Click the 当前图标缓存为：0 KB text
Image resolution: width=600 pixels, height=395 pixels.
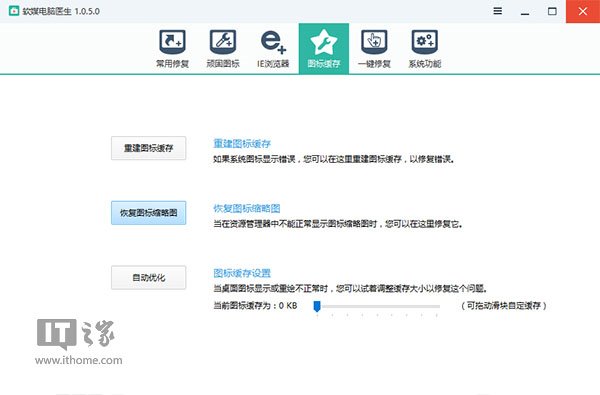coord(255,305)
